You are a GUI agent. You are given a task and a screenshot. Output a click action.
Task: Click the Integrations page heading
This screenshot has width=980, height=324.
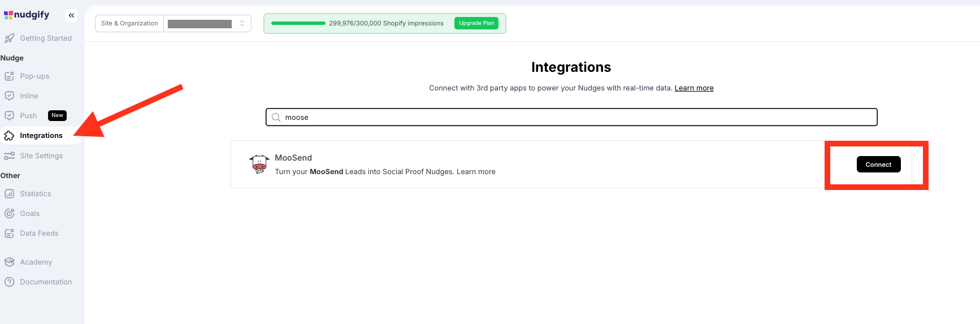tap(571, 67)
